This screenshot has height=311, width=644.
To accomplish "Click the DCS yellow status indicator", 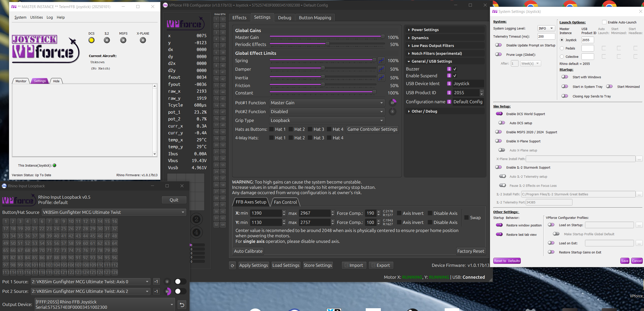I will [x=91, y=40].
